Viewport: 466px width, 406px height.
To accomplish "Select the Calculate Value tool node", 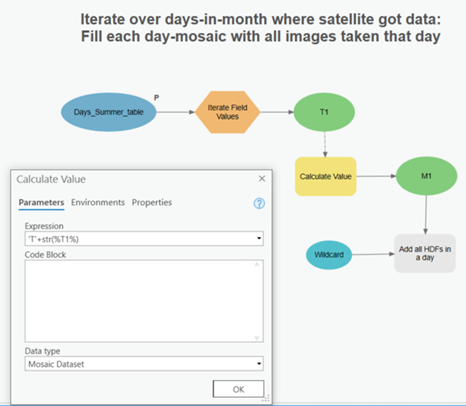I will coord(326,176).
